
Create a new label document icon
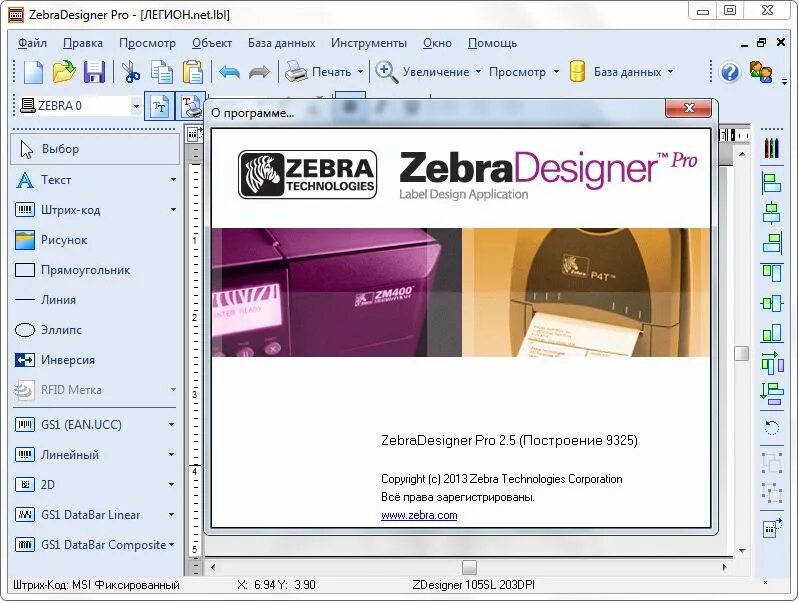coord(34,72)
